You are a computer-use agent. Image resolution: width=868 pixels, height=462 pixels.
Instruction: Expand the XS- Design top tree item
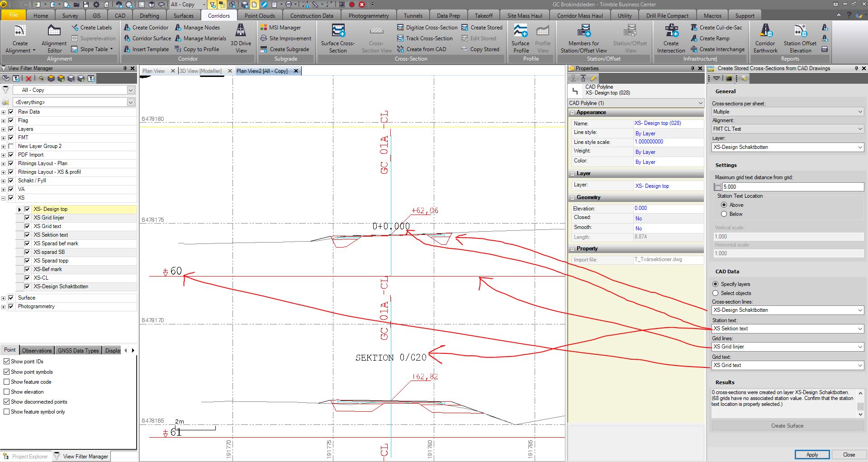click(x=19, y=209)
